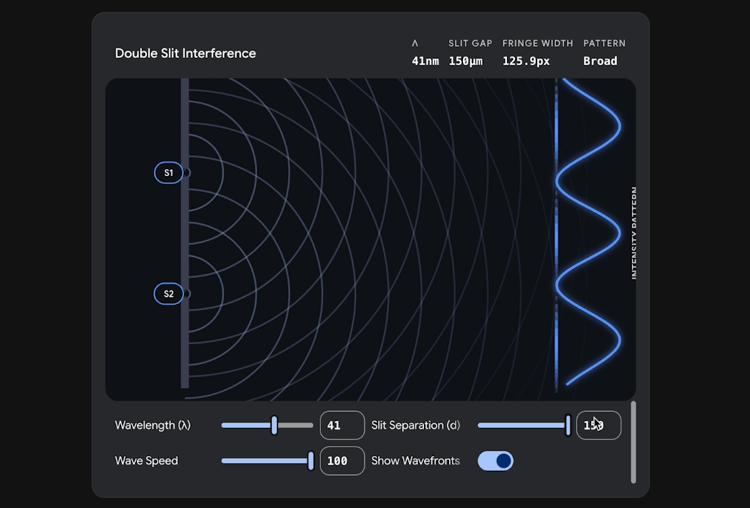
Task: Click the Show Wavefronts label text
Action: tap(415, 461)
